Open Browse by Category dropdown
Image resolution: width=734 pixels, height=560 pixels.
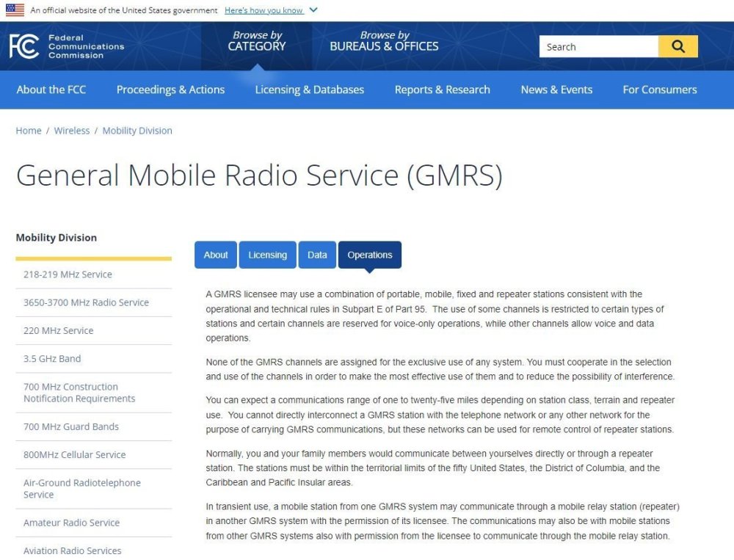(256, 41)
